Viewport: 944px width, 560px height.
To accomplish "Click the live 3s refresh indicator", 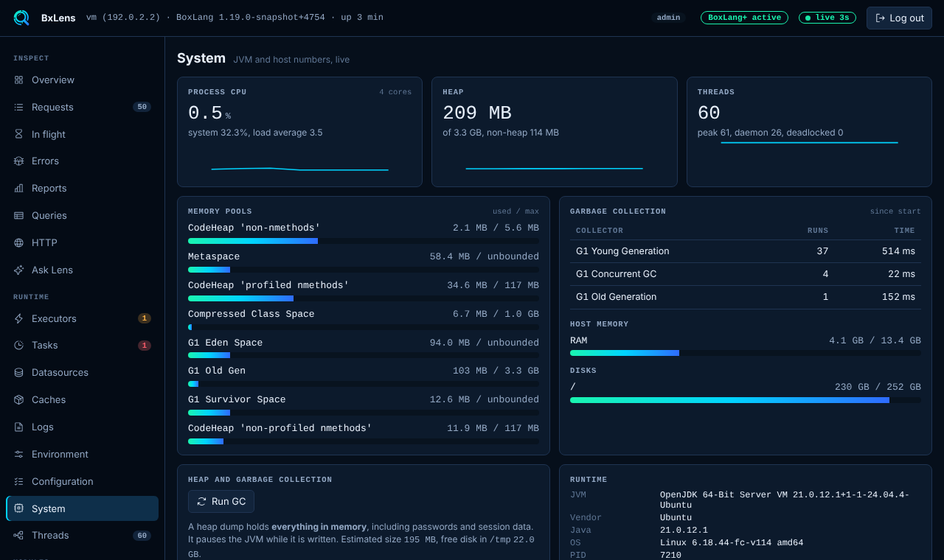I will point(827,18).
